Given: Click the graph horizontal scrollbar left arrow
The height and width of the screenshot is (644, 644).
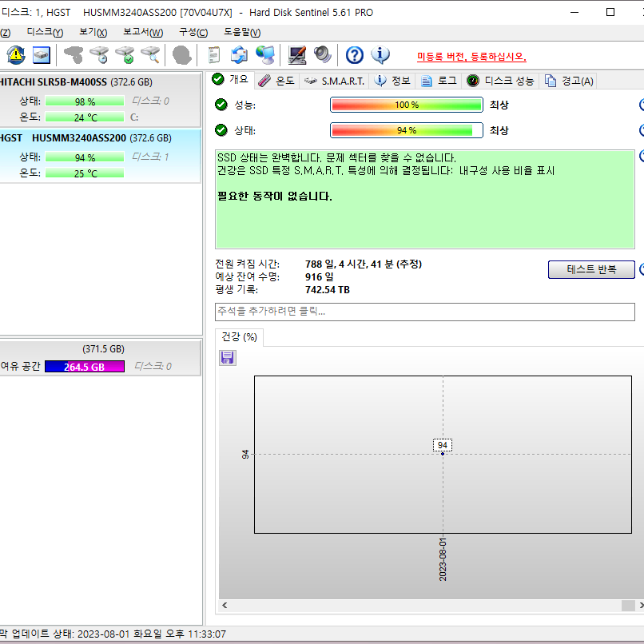Looking at the screenshot, I should click(225, 606).
